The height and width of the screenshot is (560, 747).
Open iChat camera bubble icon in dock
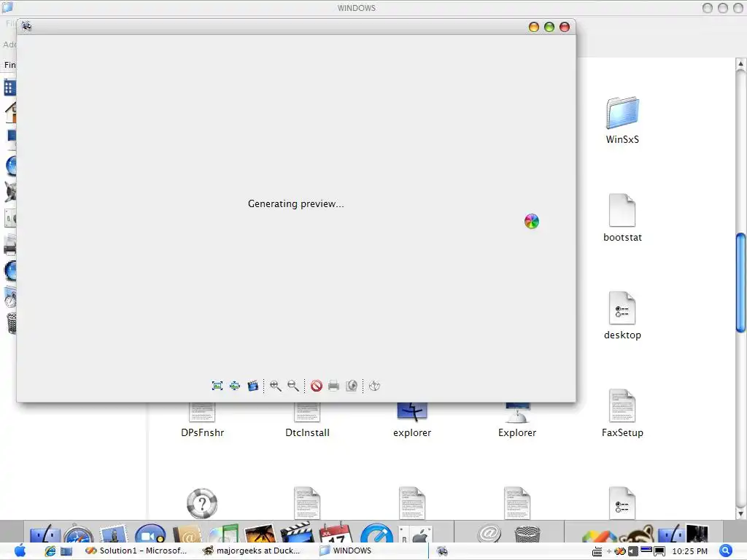150,533
